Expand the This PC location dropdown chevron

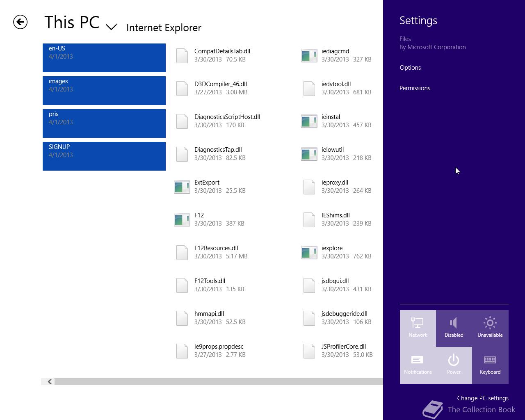[111, 27]
